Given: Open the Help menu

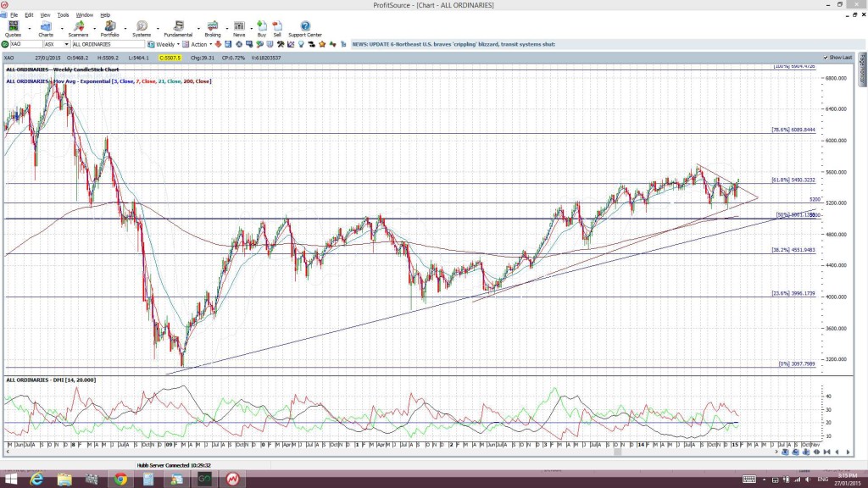Looking at the screenshot, I should [105, 15].
